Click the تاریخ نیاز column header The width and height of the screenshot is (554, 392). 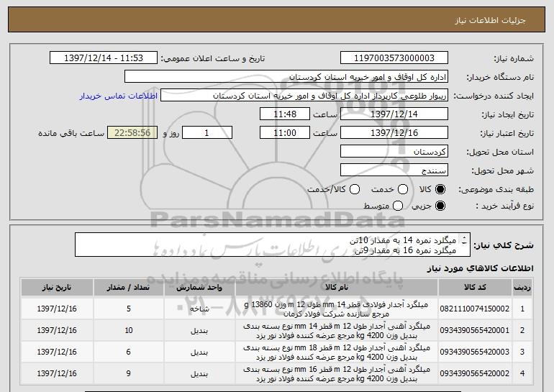pos(57,288)
